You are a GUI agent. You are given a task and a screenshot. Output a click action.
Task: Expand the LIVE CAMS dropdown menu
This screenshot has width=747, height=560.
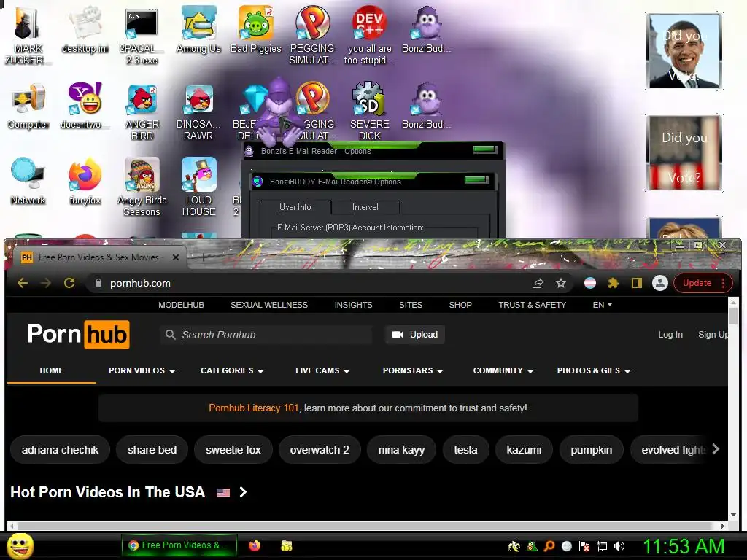(322, 370)
